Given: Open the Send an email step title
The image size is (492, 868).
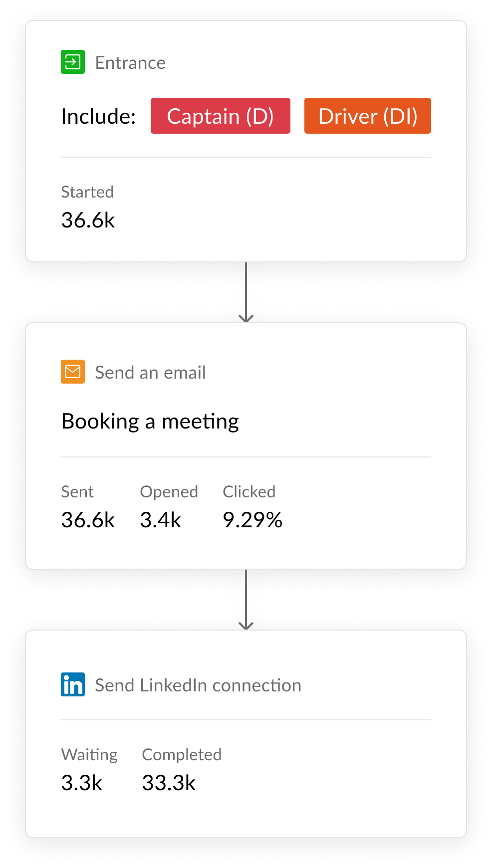Looking at the screenshot, I should [150, 373].
